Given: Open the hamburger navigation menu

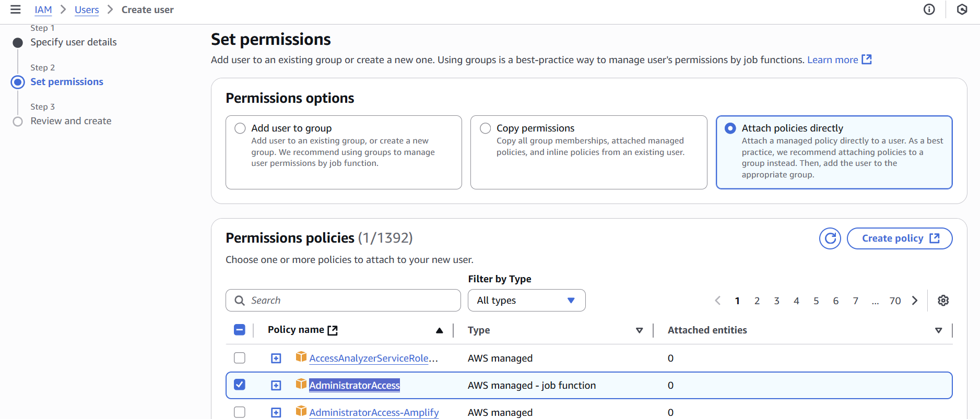Looking at the screenshot, I should [x=16, y=9].
